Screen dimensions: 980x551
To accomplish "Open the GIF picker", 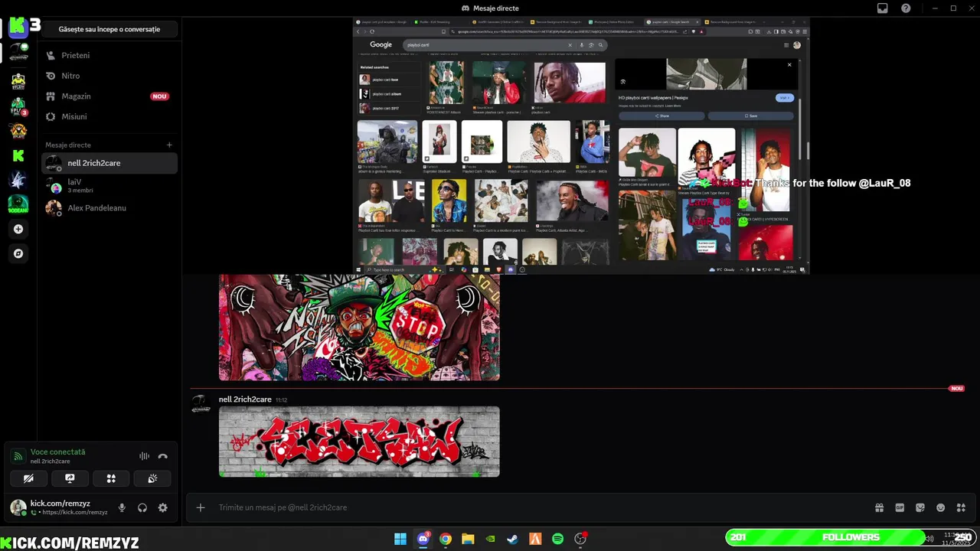I will point(900,507).
